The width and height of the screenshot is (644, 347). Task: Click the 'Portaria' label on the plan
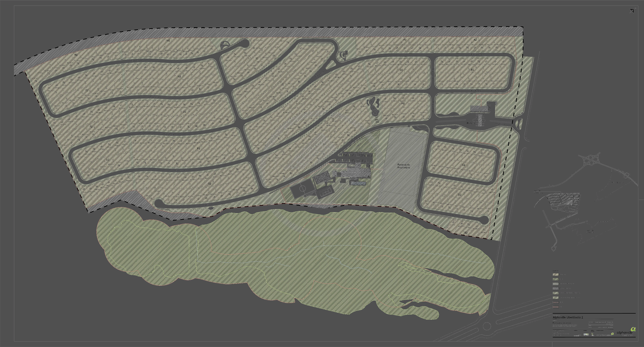[471, 123]
